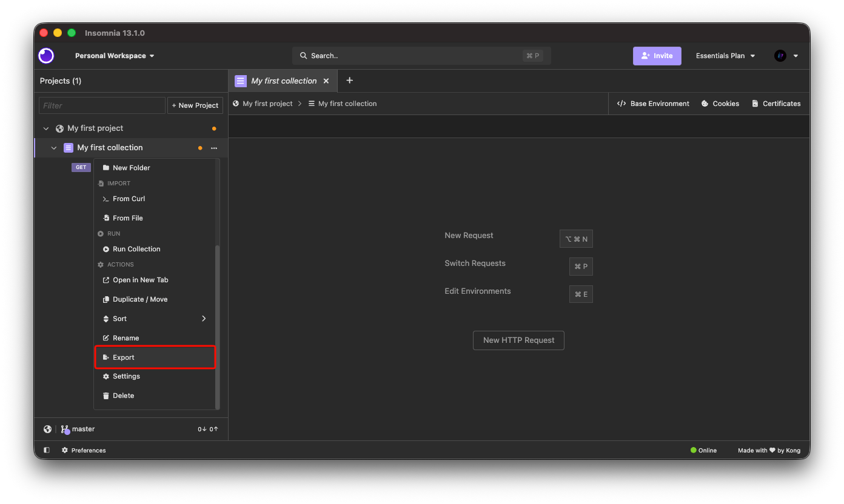Add a new tab with plus
Screen dimensions: 844x504
(x=349, y=81)
